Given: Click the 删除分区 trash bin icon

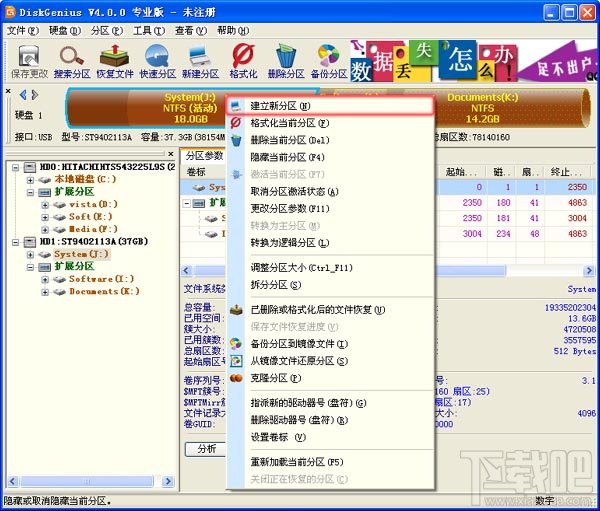Looking at the screenshot, I should 286,61.
